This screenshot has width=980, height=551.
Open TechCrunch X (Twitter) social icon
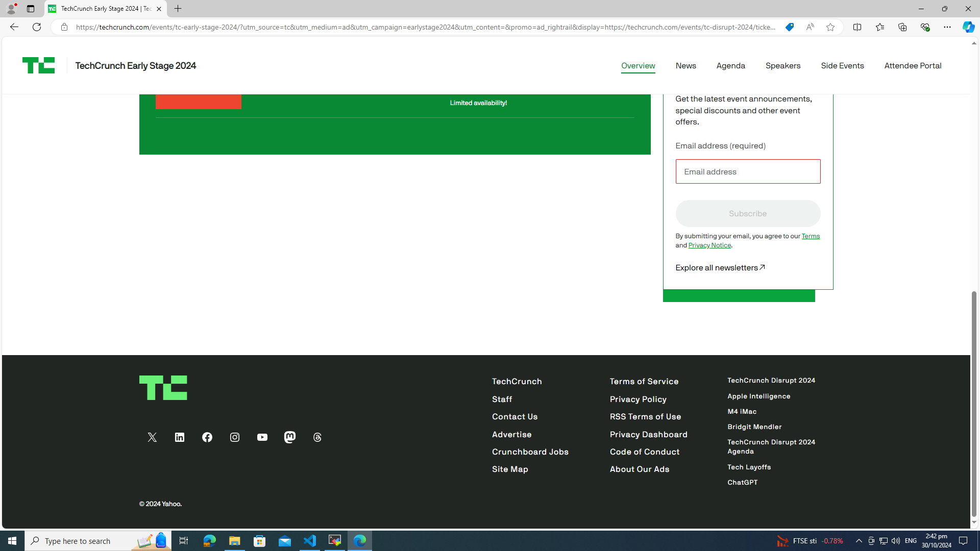(152, 437)
